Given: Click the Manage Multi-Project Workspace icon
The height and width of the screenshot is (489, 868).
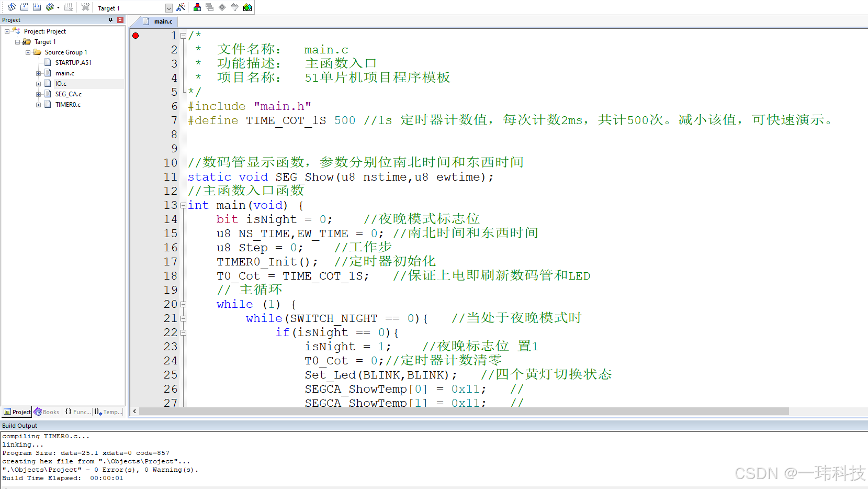Looking at the screenshot, I should [x=210, y=7].
